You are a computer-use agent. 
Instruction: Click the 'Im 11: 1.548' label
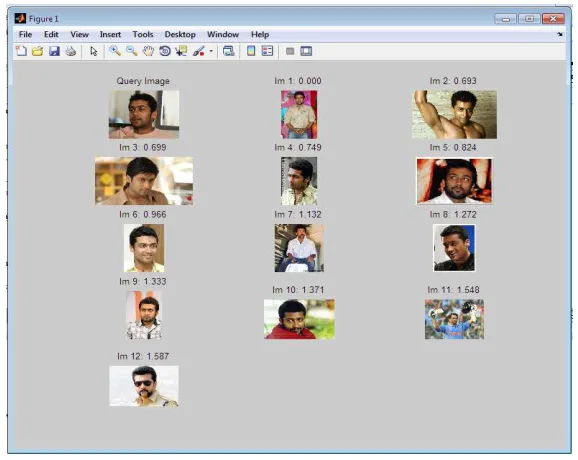tap(453, 290)
